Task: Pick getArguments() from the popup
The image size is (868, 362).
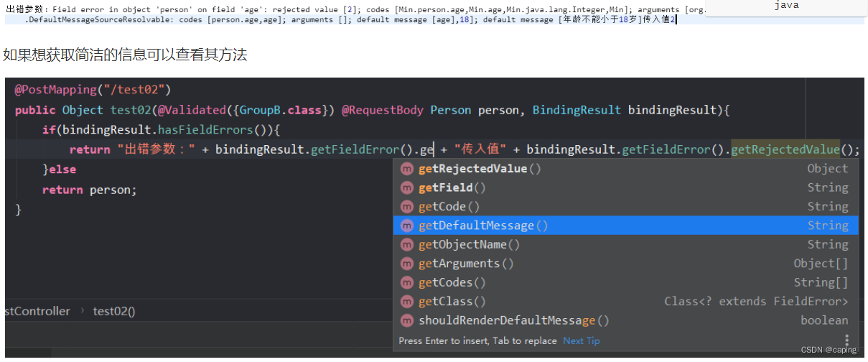Action: 625,264
